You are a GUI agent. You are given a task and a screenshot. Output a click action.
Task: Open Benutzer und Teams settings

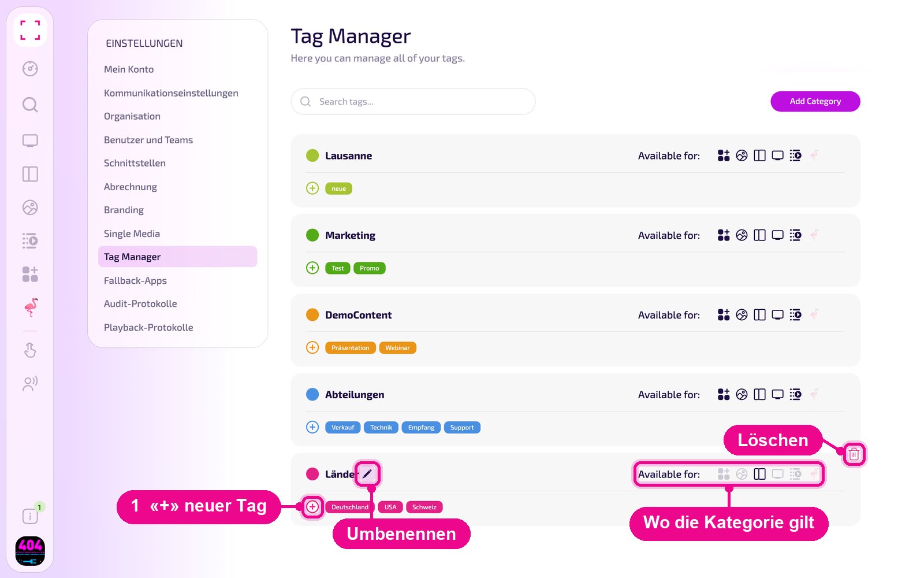click(148, 140)
